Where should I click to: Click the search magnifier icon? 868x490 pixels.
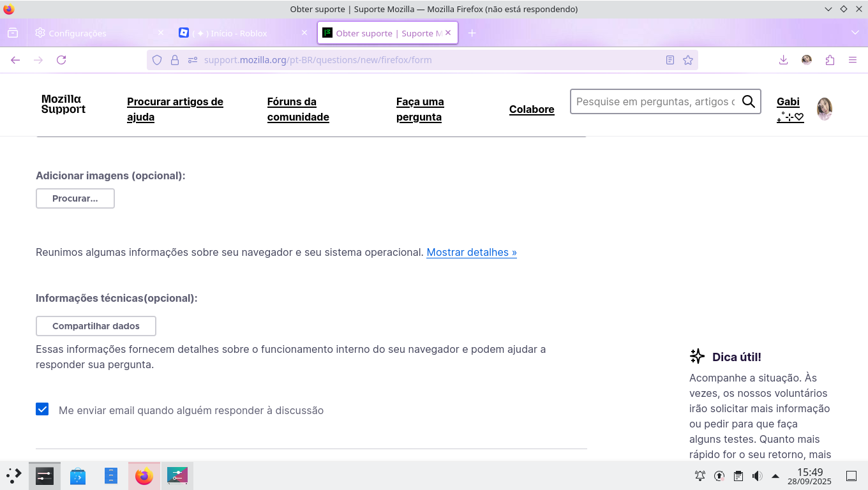[749, 101]
